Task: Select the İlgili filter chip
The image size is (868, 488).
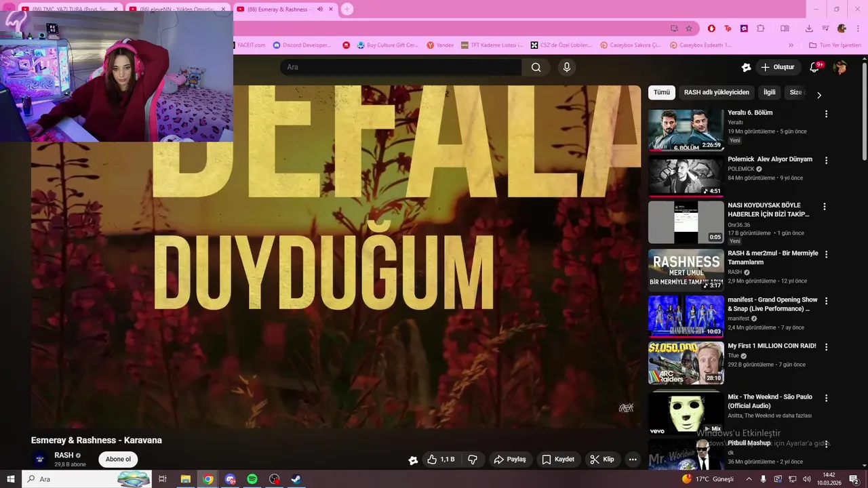Action: pos(770,92)
